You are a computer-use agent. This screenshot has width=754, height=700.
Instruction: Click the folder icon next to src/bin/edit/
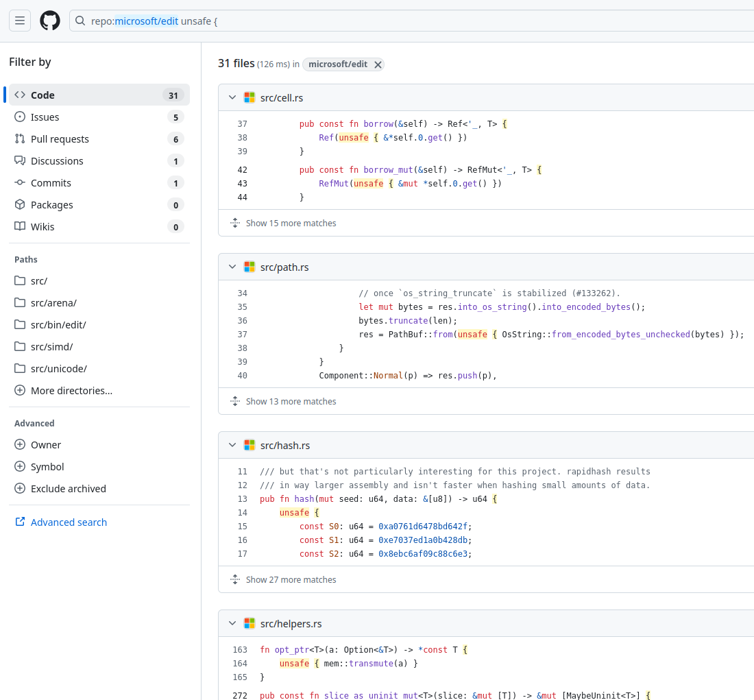tap(20, 325)
